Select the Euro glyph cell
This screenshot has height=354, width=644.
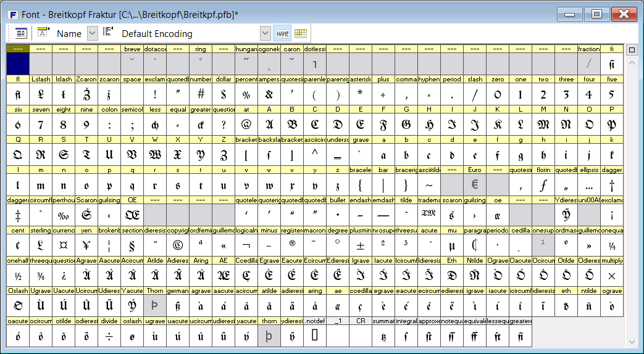475,184
